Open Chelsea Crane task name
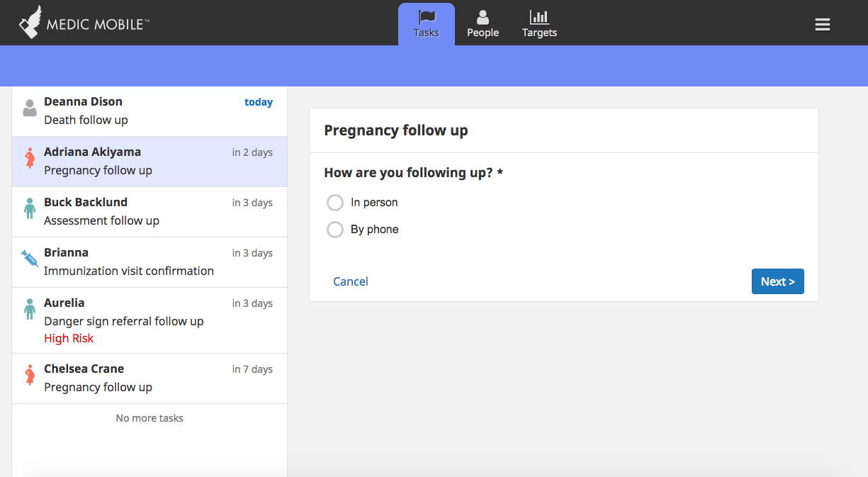 [x=84, y=369]
